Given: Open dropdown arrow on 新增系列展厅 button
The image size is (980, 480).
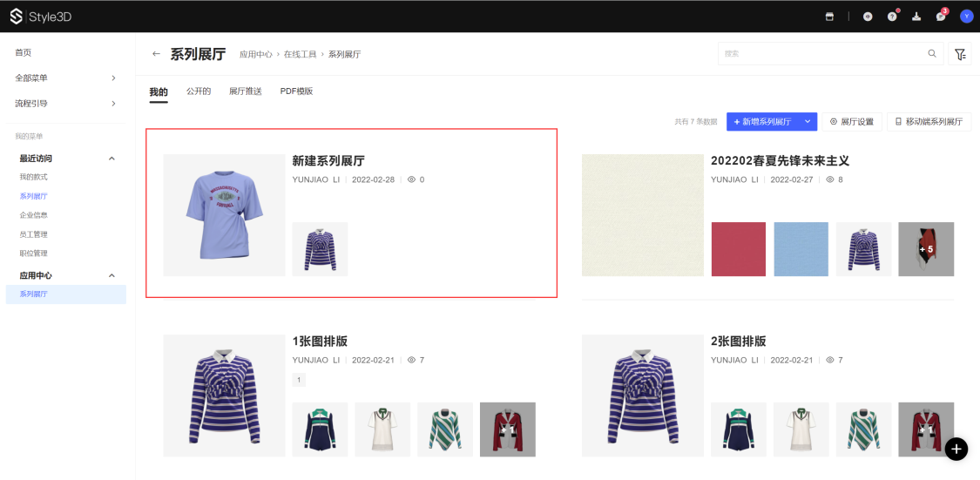Looking at the screenshot, I should (x=808, y=122).
